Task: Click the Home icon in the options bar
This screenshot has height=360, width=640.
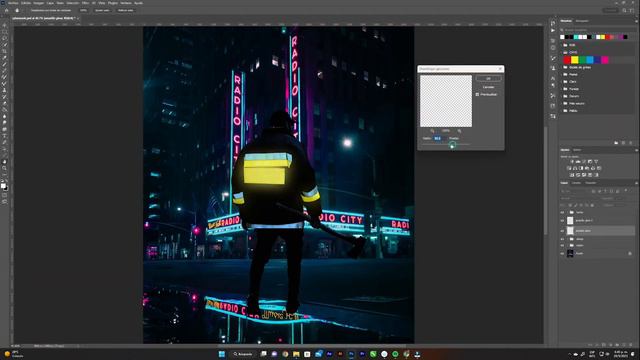Action: 7,10
